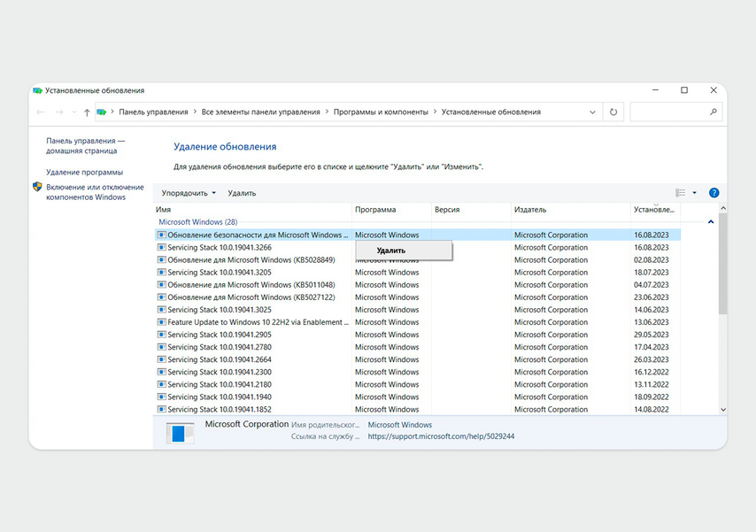Click icon of Servicing Stack 10.0.19041.1940
The image size is (756, 532).
click(161, 397)
